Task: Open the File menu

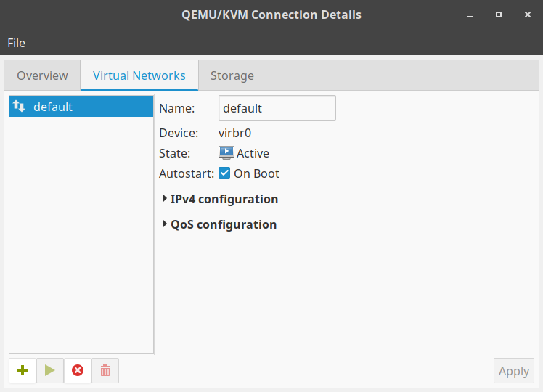Action: click(x=16, y=43)
